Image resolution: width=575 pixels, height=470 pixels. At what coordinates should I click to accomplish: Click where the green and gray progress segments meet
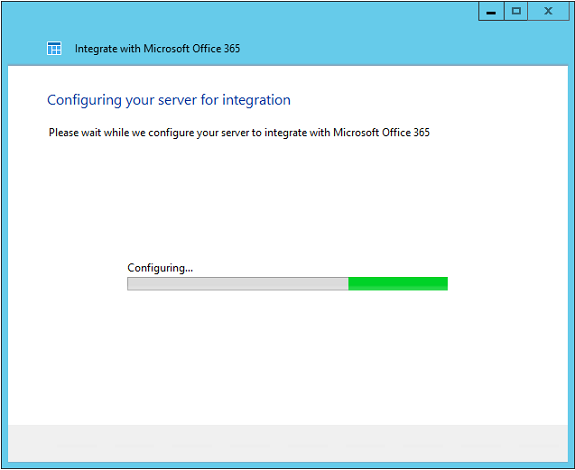point(348,284)
